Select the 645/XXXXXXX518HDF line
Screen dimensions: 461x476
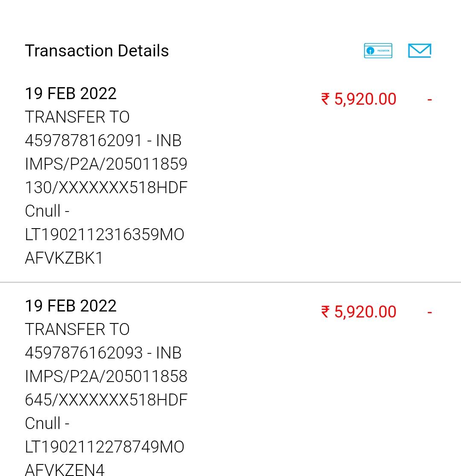click(x=106, y=400)
